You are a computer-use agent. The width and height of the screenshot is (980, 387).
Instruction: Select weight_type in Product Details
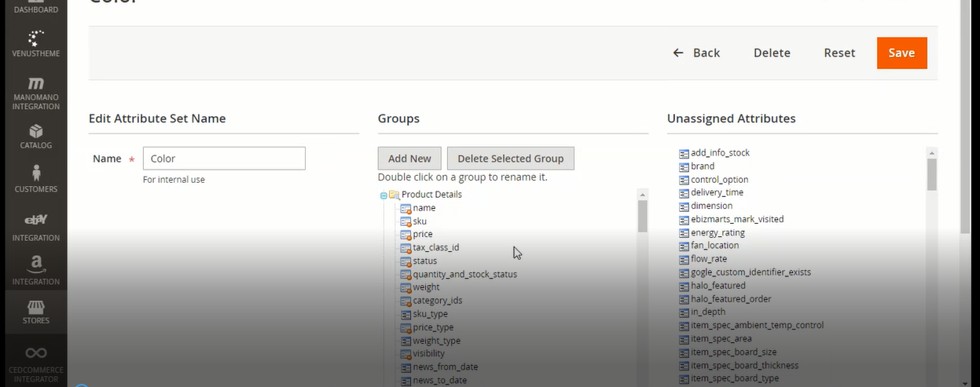(436, 341)
